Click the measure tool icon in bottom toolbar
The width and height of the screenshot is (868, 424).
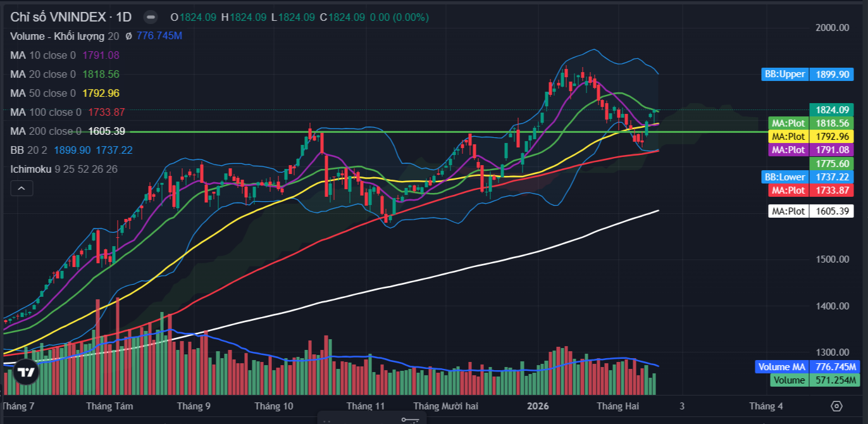(x=410, y=420)
